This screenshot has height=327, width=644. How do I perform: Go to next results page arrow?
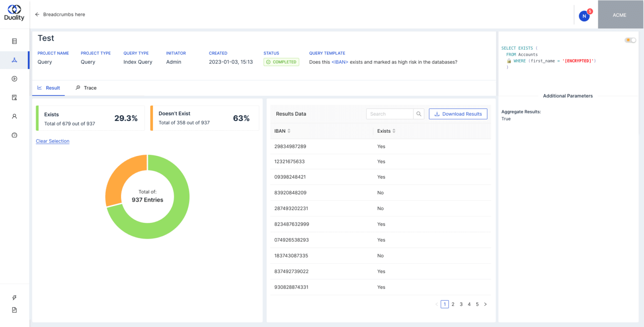[485, 304]
